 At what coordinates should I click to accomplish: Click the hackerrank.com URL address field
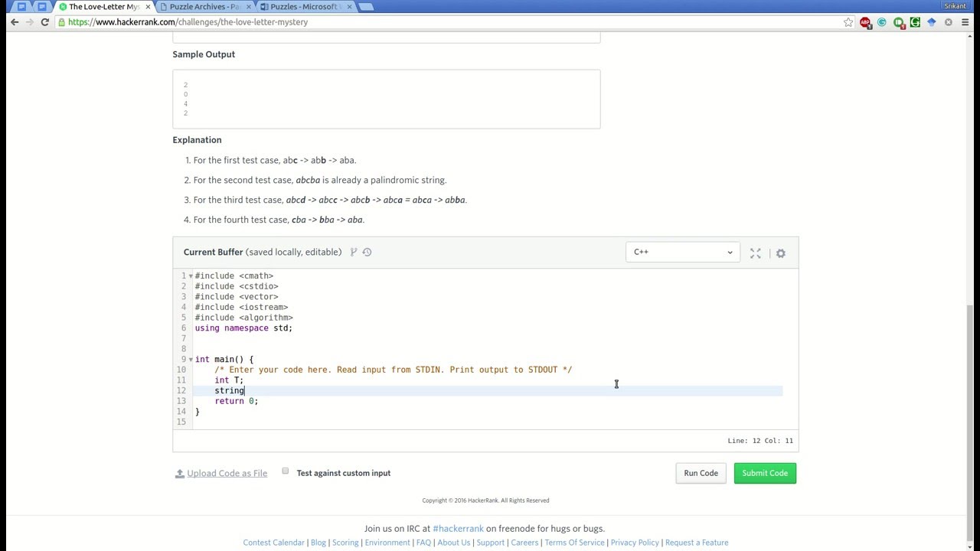point(452,22)
